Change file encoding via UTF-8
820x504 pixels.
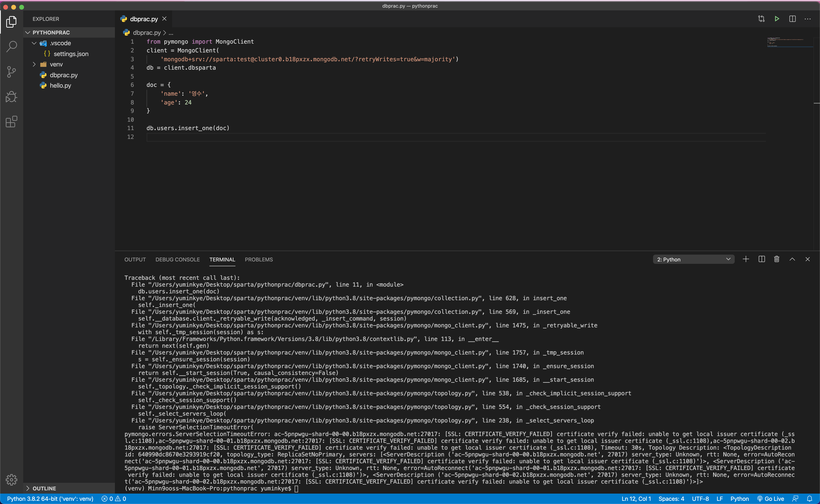pos(700,499)
